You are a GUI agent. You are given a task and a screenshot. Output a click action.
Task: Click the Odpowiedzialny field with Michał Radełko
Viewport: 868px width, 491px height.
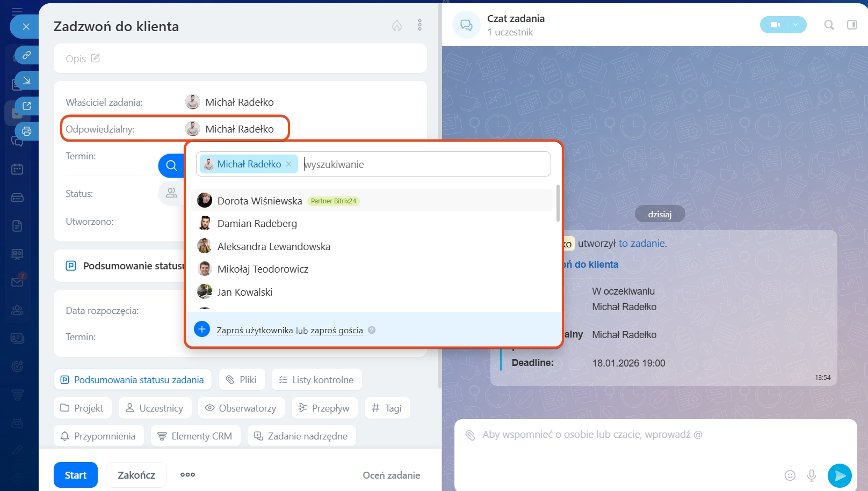[x=175, y=129]
